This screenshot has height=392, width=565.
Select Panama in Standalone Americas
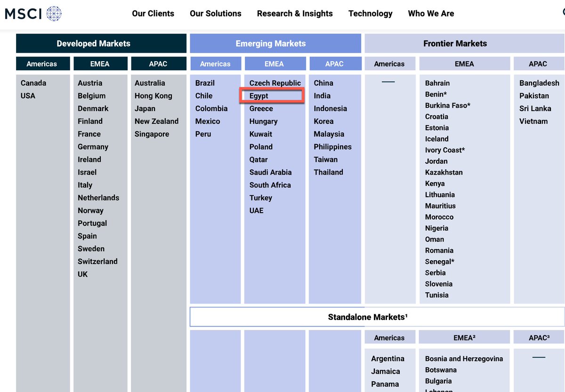pyautogui.click(x=385, y=384)
